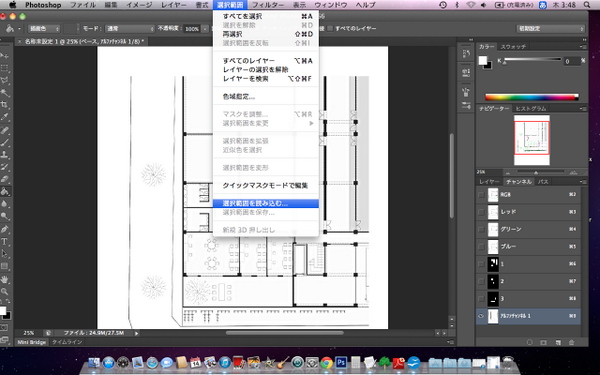Open the Mini Bridge panel button
The width and height of the screenshot is (600, 375).
point(32,342)
